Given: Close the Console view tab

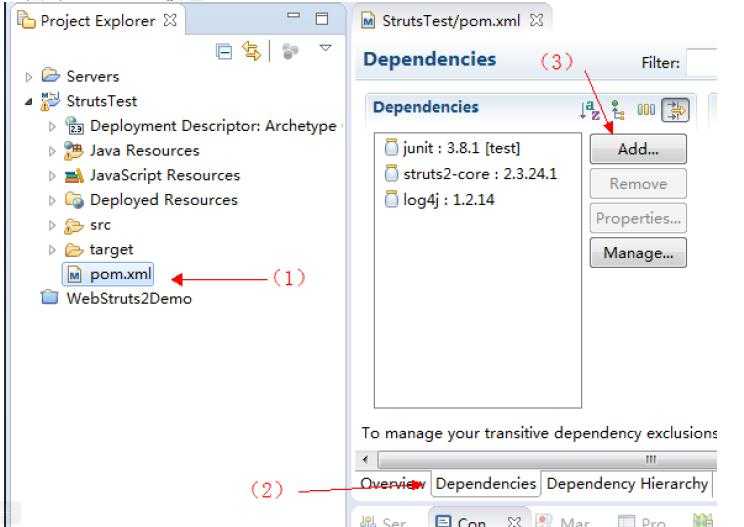Looking at the screenshot, I should (x=514, y=522).
